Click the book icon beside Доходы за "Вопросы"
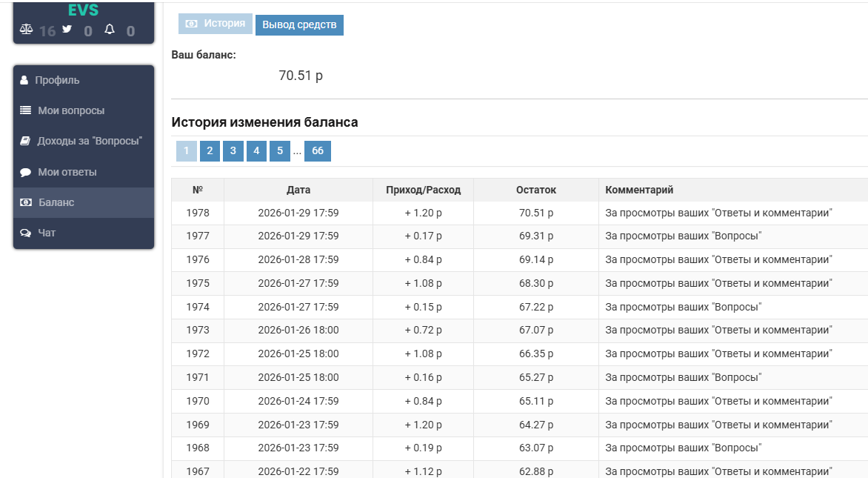Viewport: 868px width, 478px height. coord(25,141)
